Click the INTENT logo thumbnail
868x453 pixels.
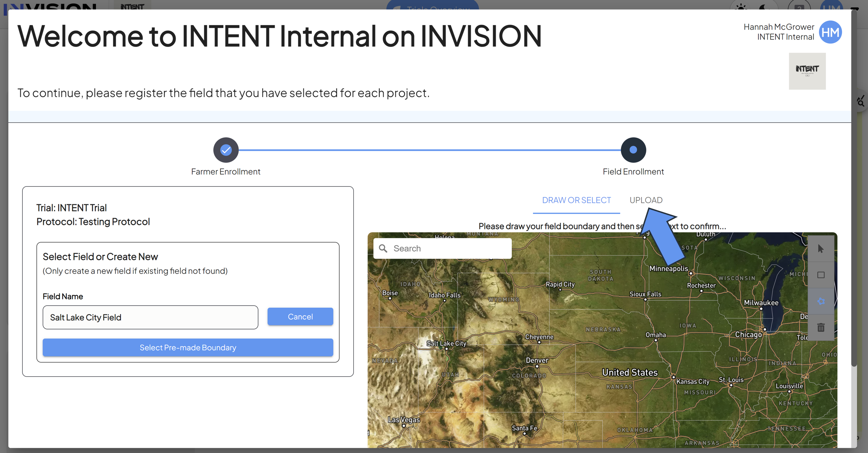(x=807, y=71)
